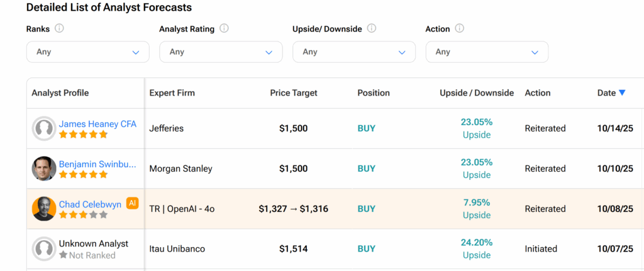Open the Ranks filter dropdown

(87, 52)
